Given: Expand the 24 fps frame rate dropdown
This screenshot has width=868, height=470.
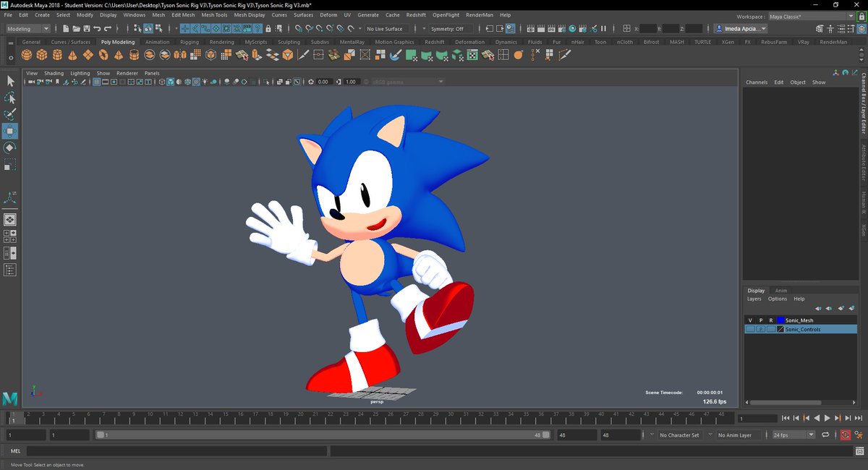Looking at the screenshot, I should click(x=793, y=435).
